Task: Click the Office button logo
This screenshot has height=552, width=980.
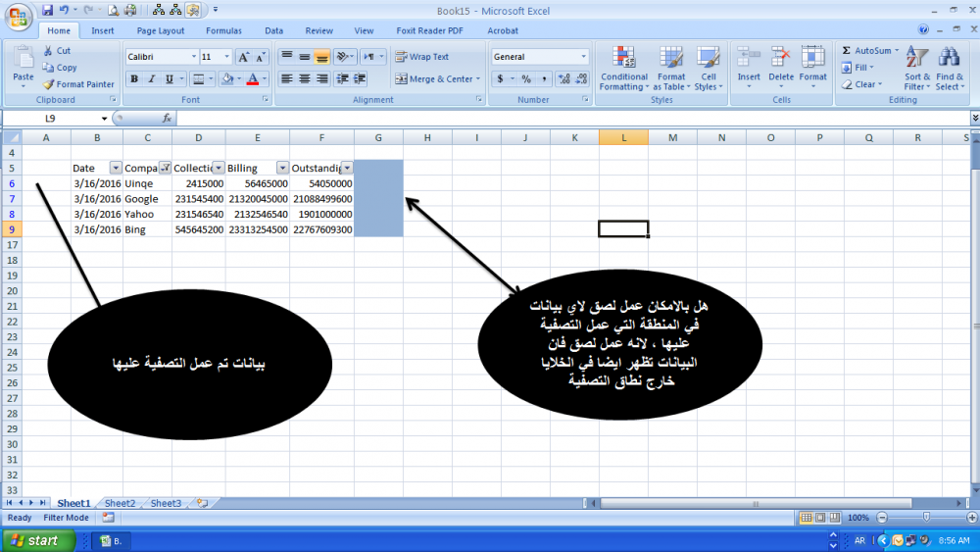Action: 18,17
